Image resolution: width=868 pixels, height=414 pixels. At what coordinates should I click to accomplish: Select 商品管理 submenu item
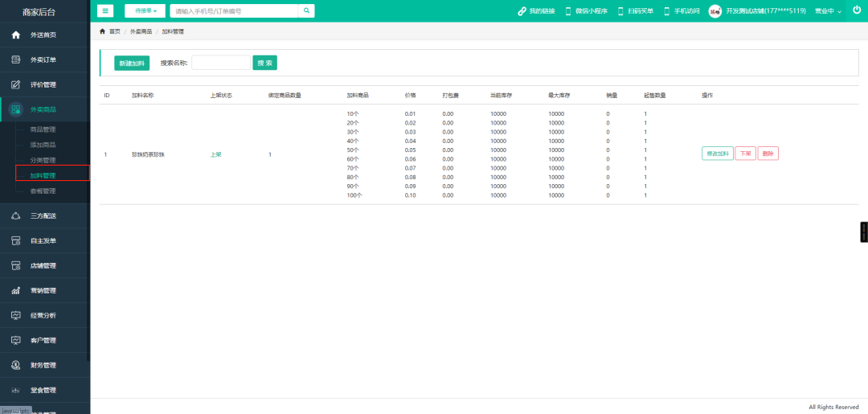coord(43,129)
